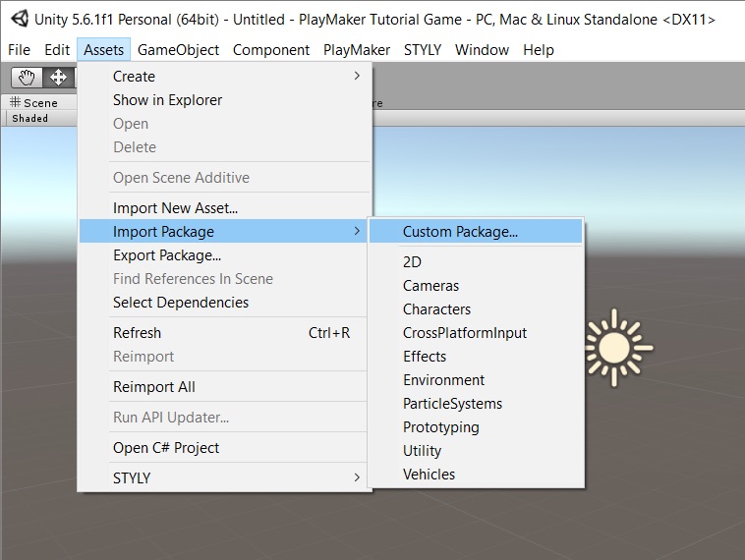Select the Hand tool in toolbar
Viewport: 745px width, 560px height.
point(27,77)
